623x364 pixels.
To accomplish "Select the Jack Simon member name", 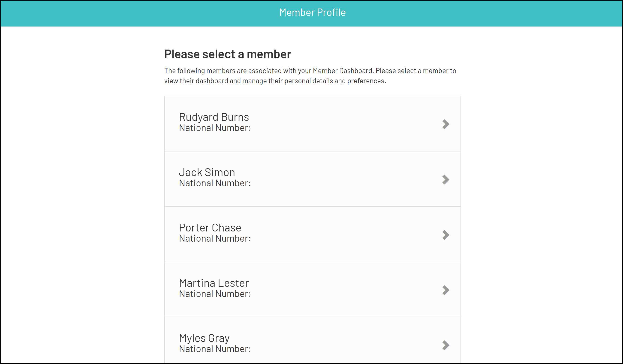I will pos(207,172).
